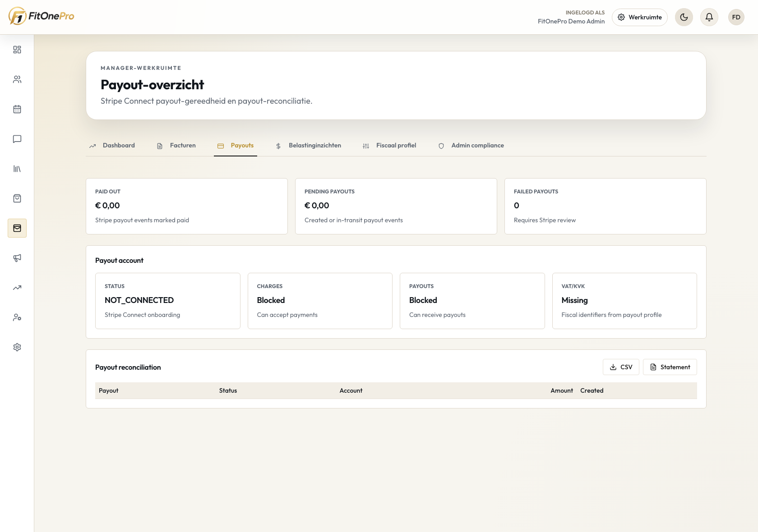Click the FitOnePro logo
This screenshot has height=532, width=758.
coord(41,16)
